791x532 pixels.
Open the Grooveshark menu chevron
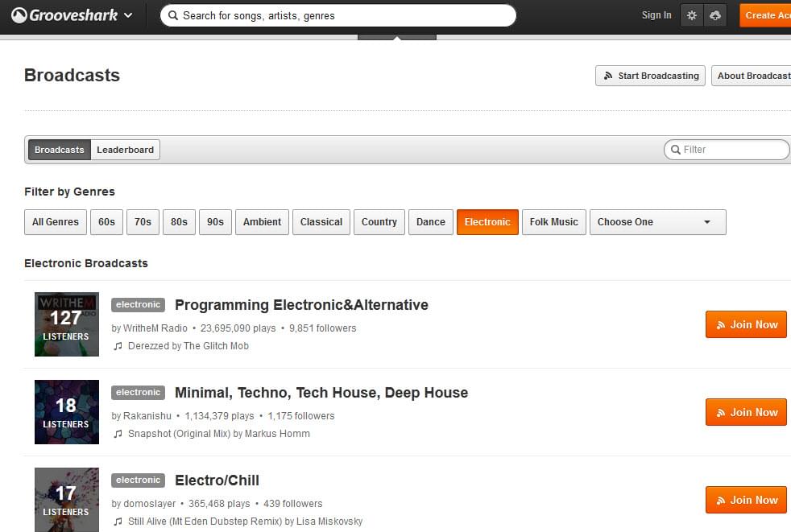pyautogui.click(x=128, y=15)
